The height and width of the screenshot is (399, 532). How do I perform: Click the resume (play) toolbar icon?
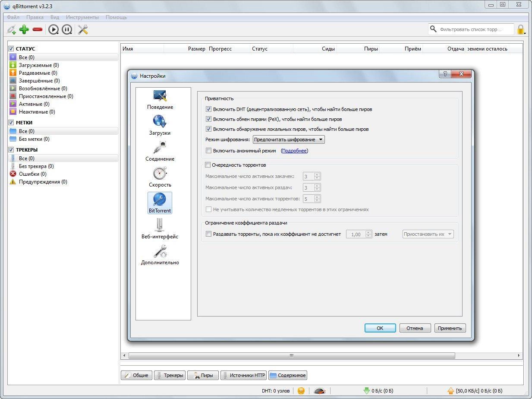tap(53, 29)
